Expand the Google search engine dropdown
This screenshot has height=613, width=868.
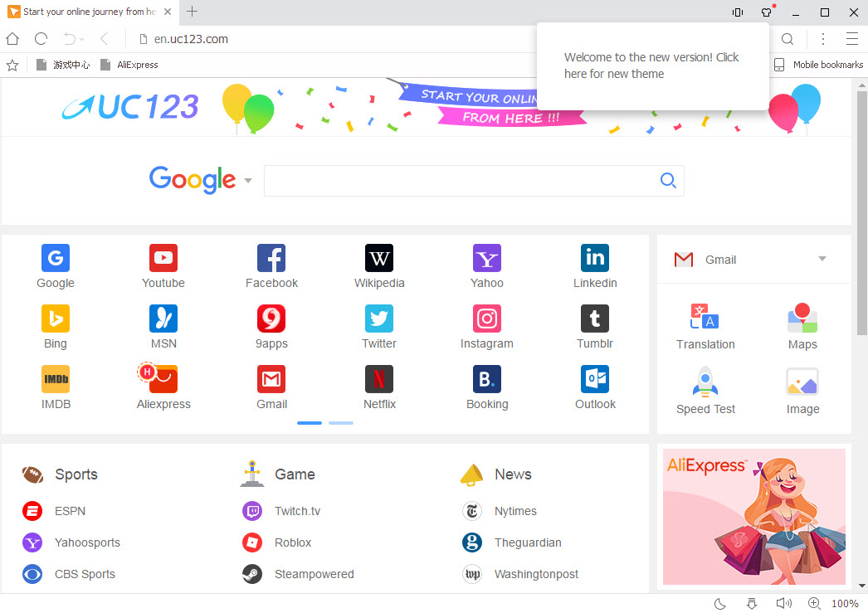[247, 181]
